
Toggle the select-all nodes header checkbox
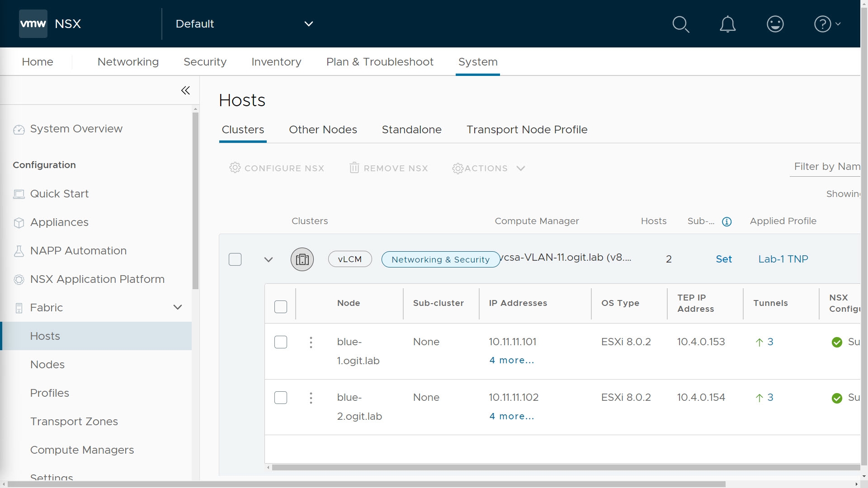point(281,307)
